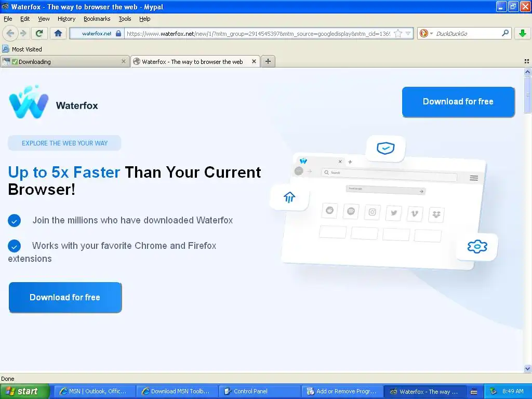
Task: Open the Tools menu
Action: point(125,19)
